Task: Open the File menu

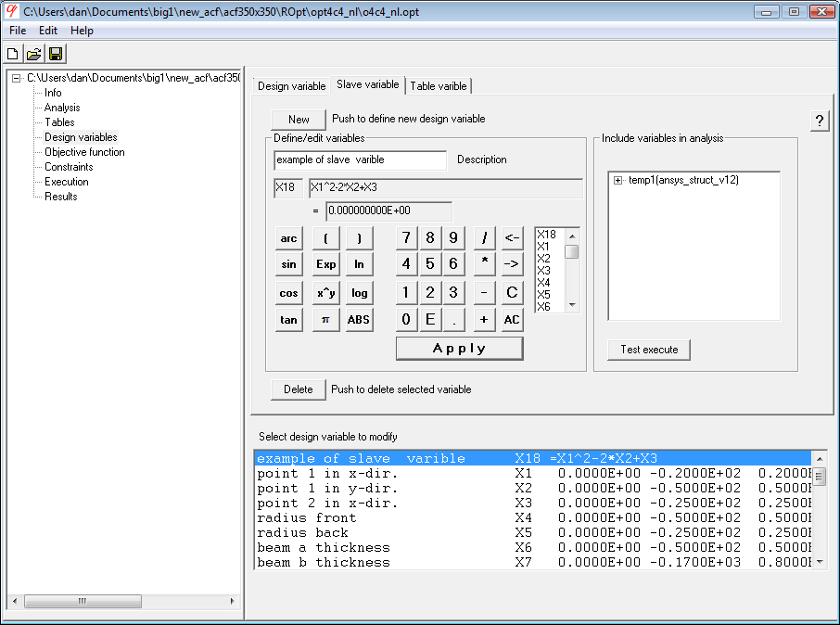Action: (18, 31)
